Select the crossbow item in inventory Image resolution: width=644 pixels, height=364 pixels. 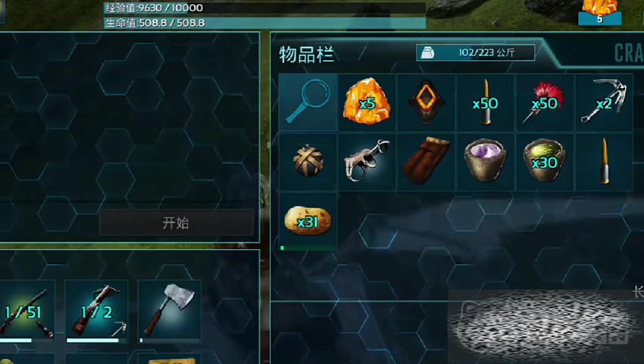click(367, 162)
